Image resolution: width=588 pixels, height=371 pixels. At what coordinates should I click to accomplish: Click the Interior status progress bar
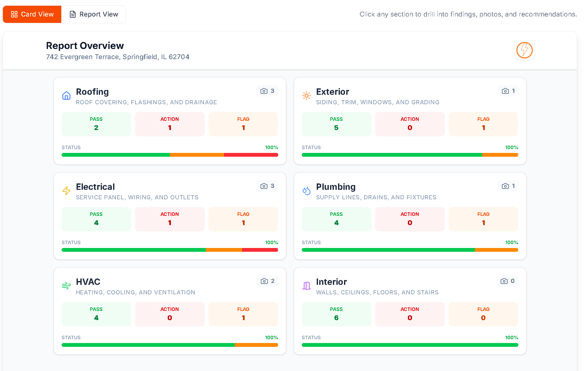[x=410, y=345]
